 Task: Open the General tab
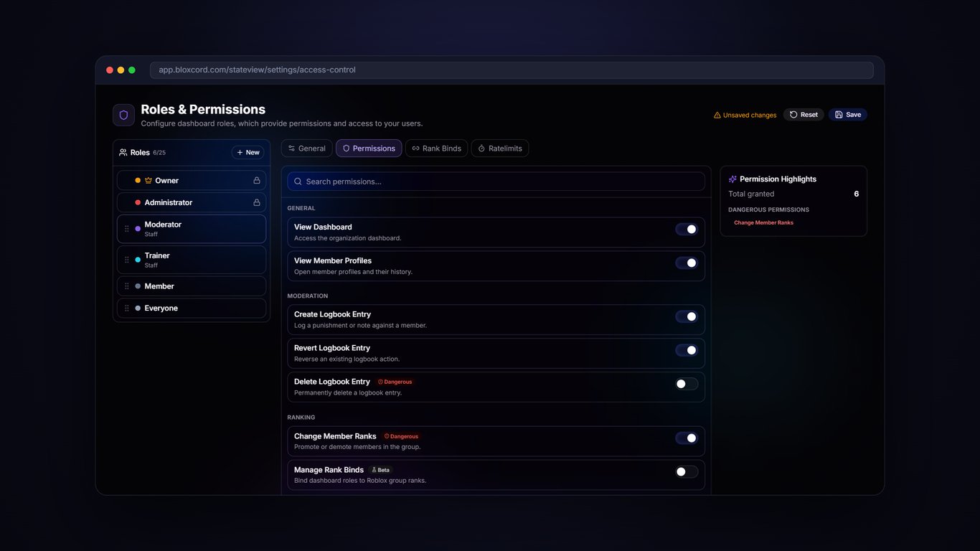[x=306, y=149]
